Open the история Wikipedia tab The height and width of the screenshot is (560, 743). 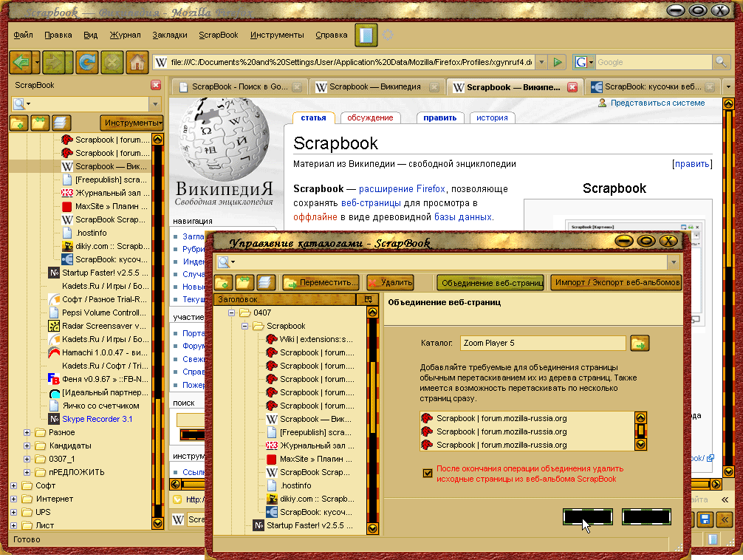point(492,117)
